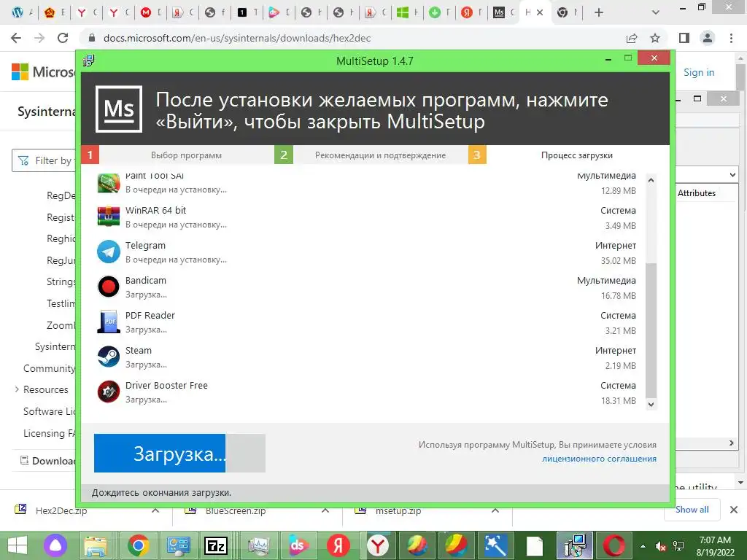
Task: Select step 3 Процесс загрузки tab
Action: [x=576, y=155]
